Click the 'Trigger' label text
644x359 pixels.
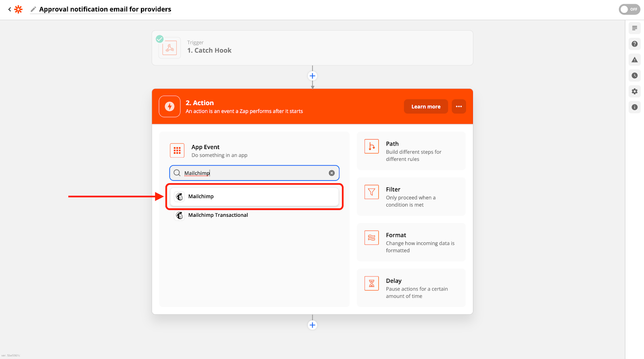coord(195,42)
